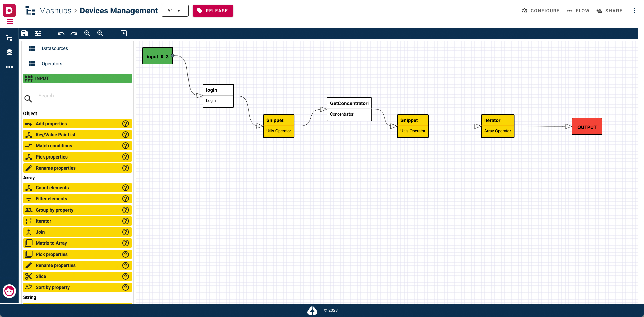Show help for Filter elements operator
This screenshot has height=317, width=644.
(126, 199)
